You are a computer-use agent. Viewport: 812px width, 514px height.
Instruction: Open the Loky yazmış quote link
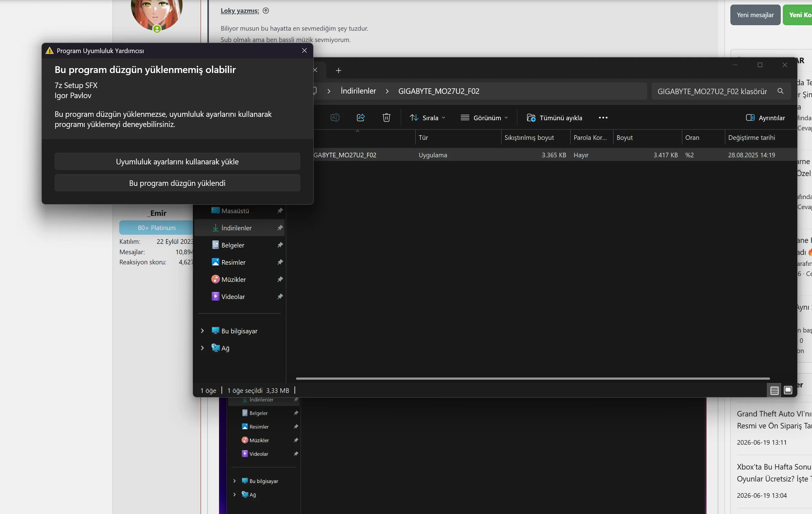click(x=240, y=11)
